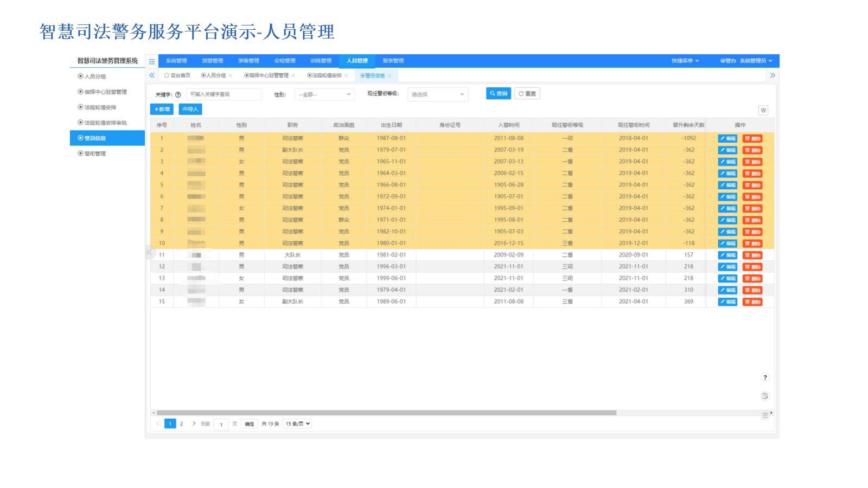Open the 派警管理 top menu
The width and height of the screenshot is (868, 488).
click(x=213, y=61)
